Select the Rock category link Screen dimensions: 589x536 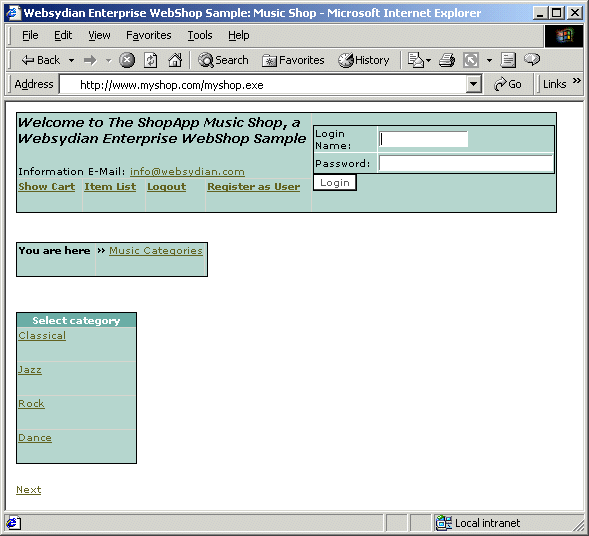pyautogui.click(x=32, y=404)
